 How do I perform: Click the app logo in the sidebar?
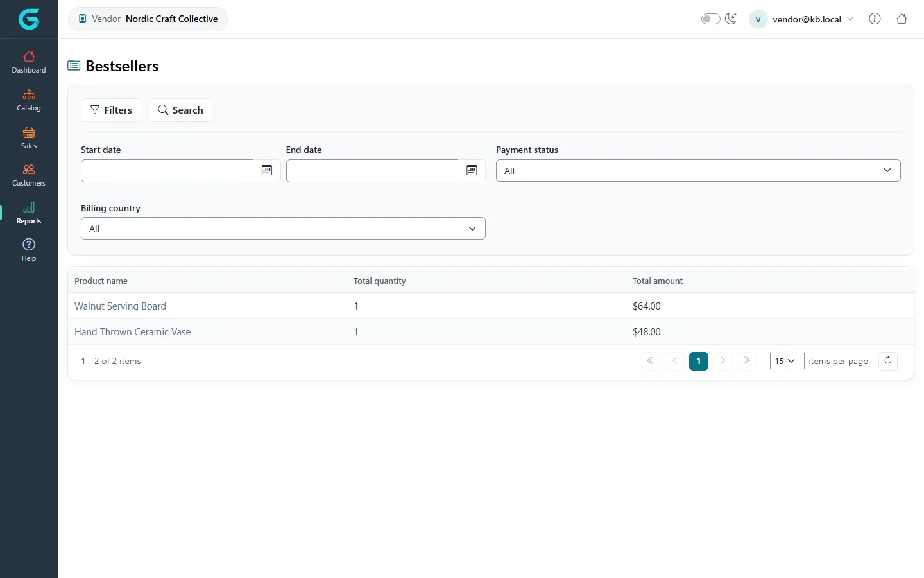[x=29, y=19]
